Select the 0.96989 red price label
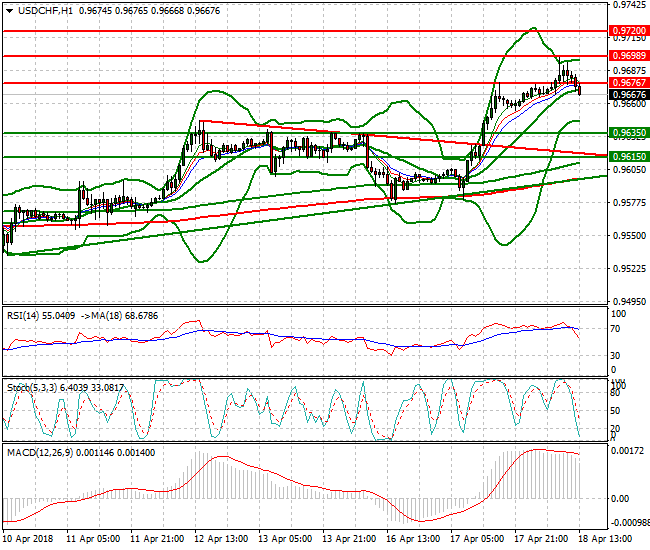650x550 pixels. pos(629,56)
